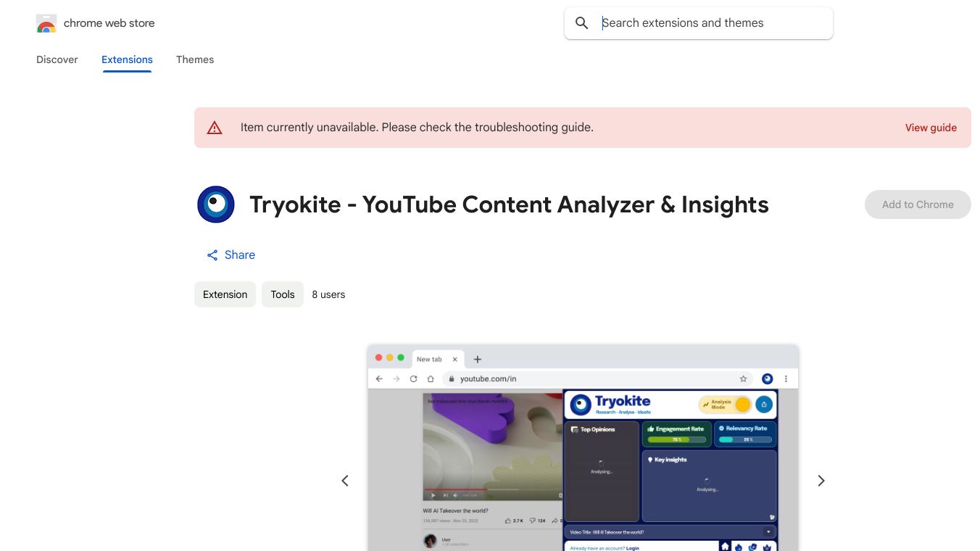Click the "8 users" count text
980x551 pixels.
tap(328, 294)
